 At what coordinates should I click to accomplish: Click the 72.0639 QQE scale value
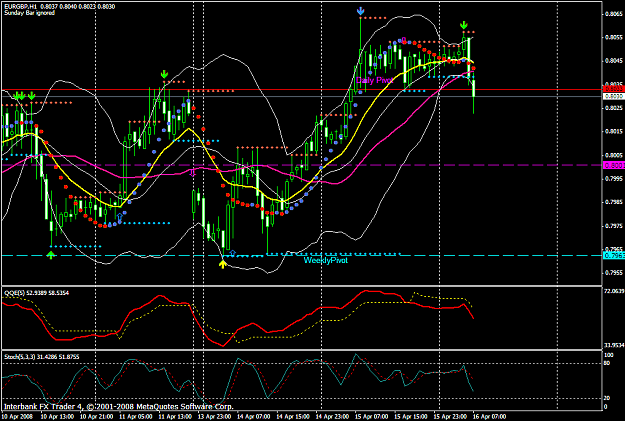point(614,291)
